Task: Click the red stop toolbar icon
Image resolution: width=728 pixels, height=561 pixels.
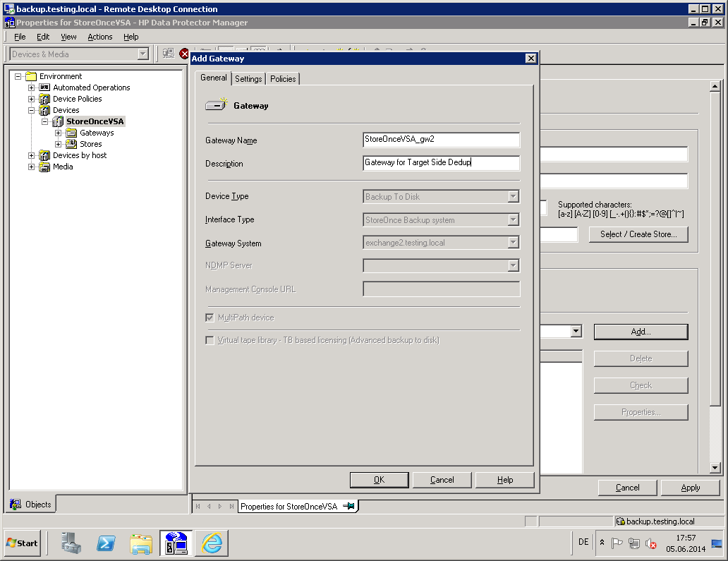Action: (x=184, y=54)
